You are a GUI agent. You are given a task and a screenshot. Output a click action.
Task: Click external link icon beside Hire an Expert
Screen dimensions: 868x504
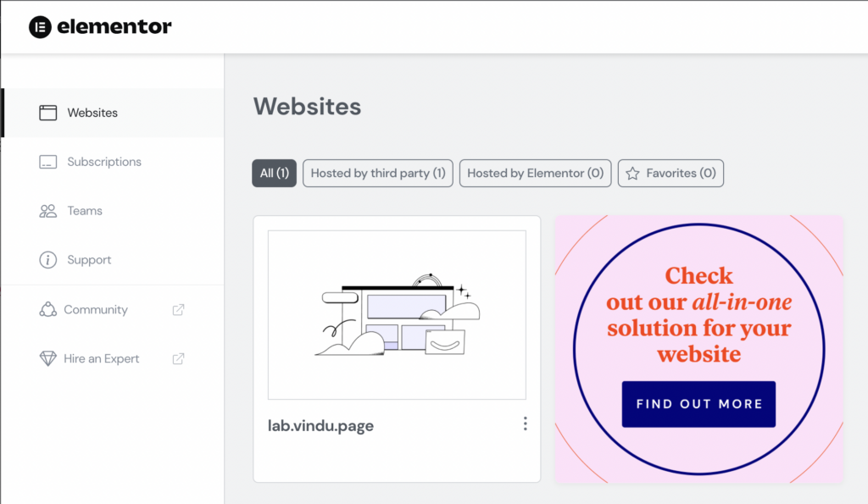tap(178, 358)
